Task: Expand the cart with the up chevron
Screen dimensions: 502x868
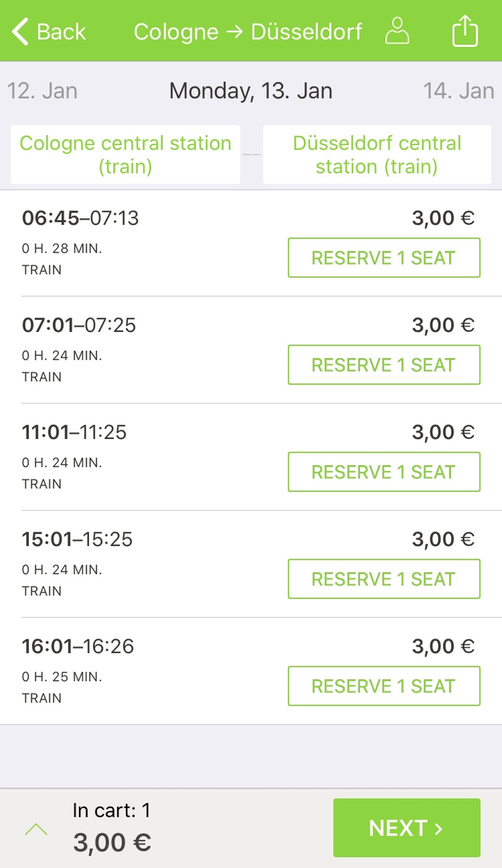Action: click(x=36, y=829)
